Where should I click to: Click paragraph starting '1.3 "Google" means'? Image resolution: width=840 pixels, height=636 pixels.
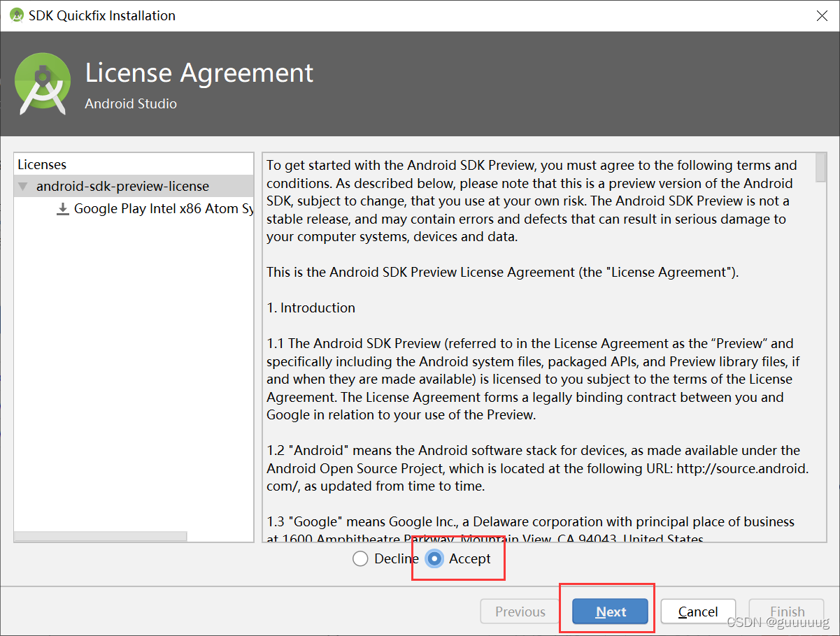[530, 529]
